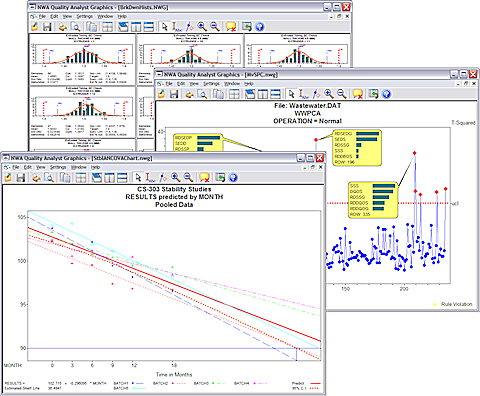Click the delete annotation icon in MvSPC toolbar
Image resolution: width=480 pixels, height=396 pixels.
click(x=357, y=94)
